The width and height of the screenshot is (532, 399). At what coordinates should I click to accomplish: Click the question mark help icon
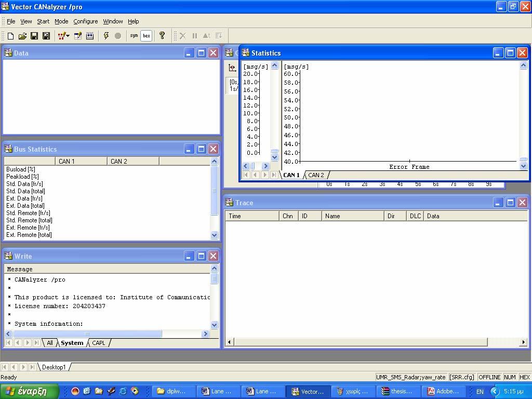click(x=162, y=35)
